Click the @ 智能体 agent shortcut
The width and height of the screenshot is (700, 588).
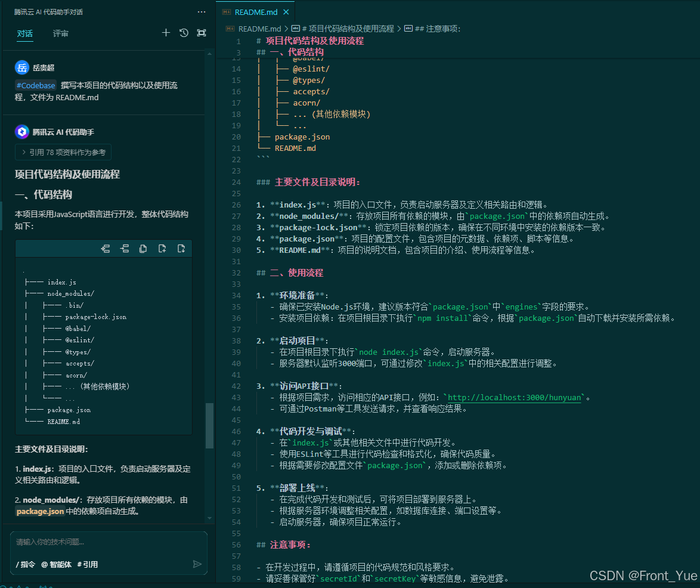coord(56,564)
